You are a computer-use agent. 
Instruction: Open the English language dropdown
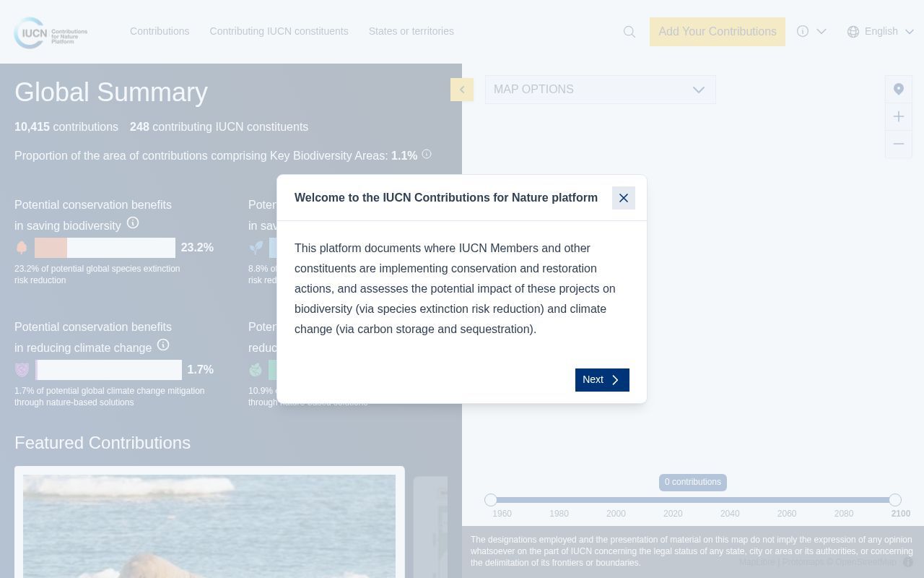click(881, 31)
